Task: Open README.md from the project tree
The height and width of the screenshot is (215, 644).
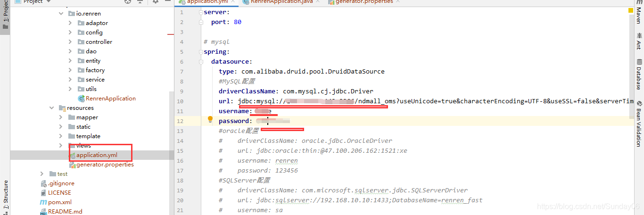Action: coord(61,212)
